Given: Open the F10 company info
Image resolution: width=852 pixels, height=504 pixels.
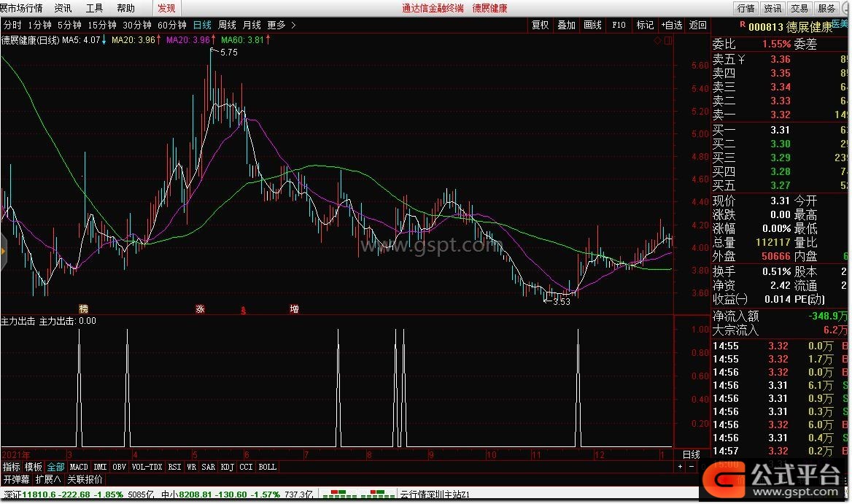Looking at the screenshot, I should [x=619, y=25].
